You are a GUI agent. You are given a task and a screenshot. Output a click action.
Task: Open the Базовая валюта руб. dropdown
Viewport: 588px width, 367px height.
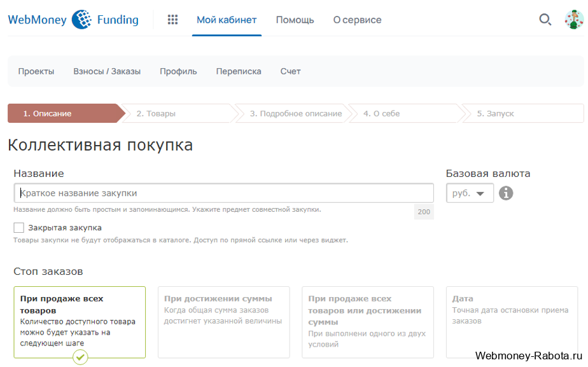point(470,193)
